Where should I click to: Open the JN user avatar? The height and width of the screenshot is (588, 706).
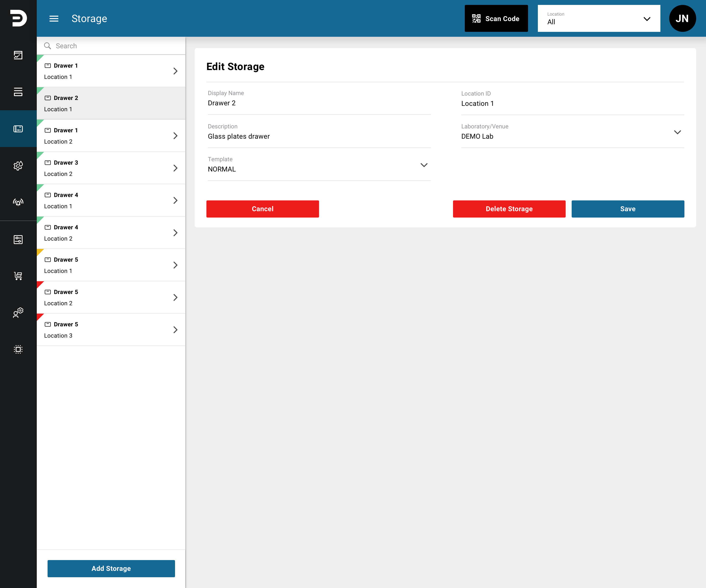tap(682, 18)
